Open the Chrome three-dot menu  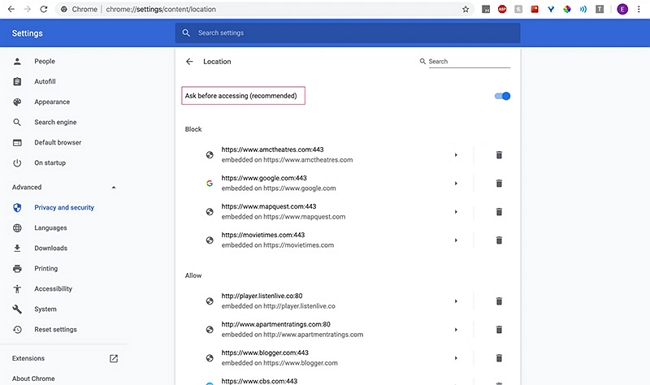coord(639,9)
